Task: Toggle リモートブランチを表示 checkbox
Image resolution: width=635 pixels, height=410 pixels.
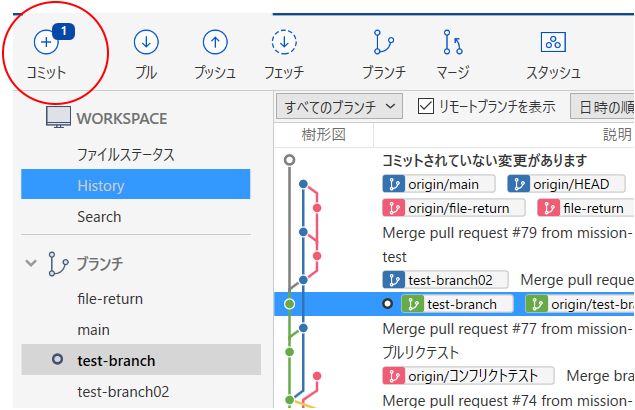Action: [425, 106]
